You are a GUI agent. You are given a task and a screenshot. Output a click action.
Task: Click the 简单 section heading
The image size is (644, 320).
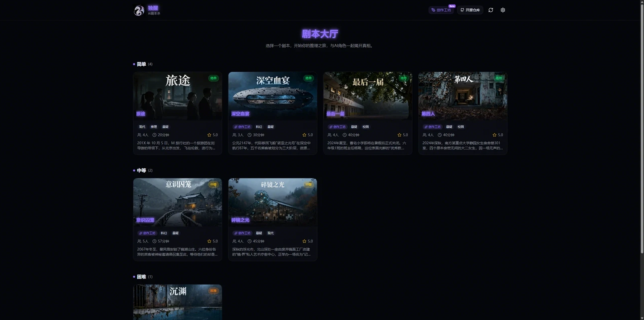pos(141,64)
